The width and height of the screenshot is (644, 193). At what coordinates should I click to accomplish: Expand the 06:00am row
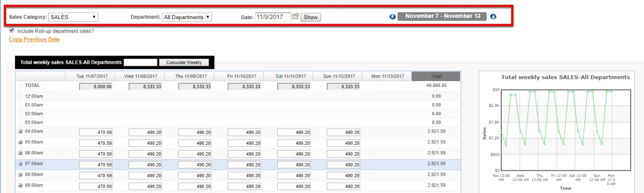point(20,153)
